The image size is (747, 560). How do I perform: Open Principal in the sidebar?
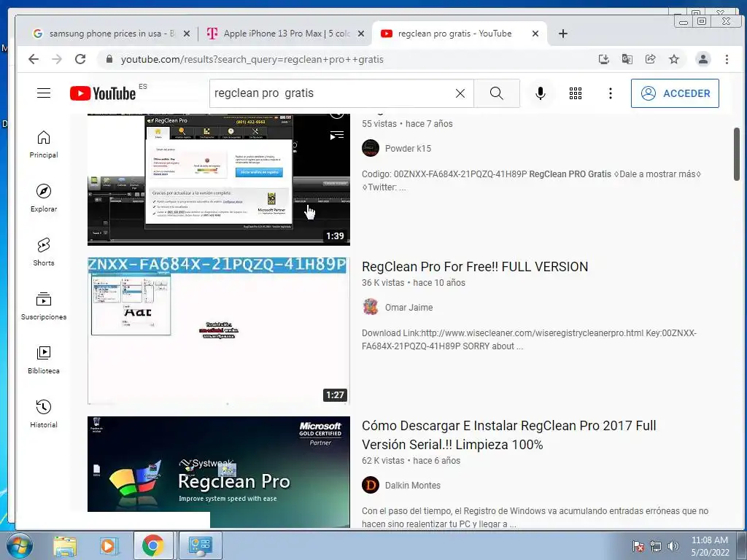click(44, 144)
